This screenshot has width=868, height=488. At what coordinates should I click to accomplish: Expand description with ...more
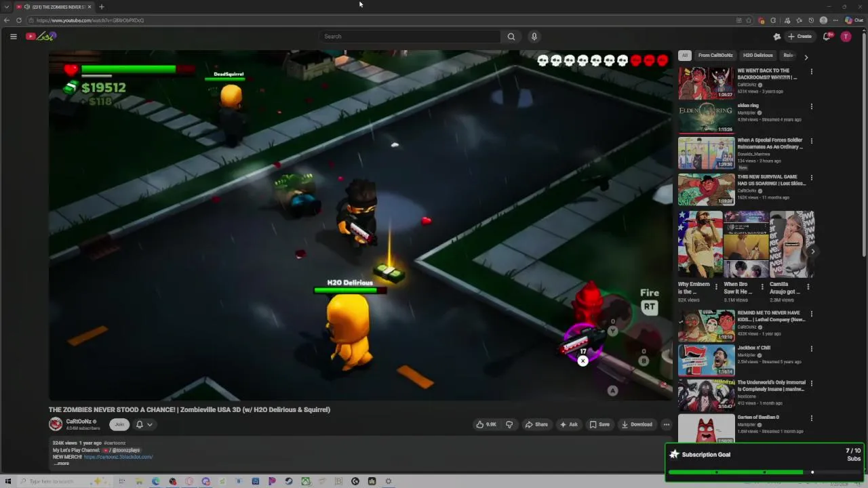click(x=62, y=464)
